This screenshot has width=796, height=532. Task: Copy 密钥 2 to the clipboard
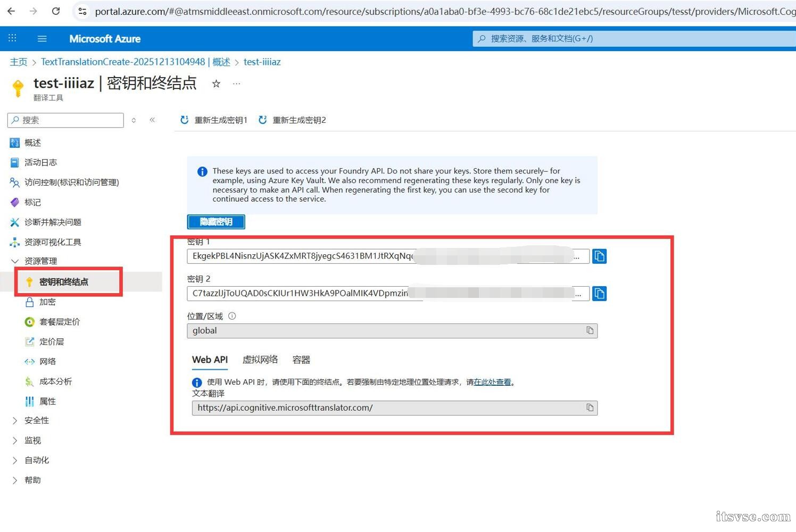[600, 293]
